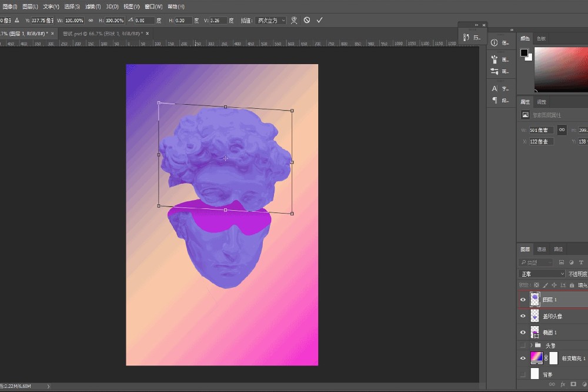588x392 pixels.
Task: Open the interpolation 两次立方 dropdown
Action: coord(271,20)
